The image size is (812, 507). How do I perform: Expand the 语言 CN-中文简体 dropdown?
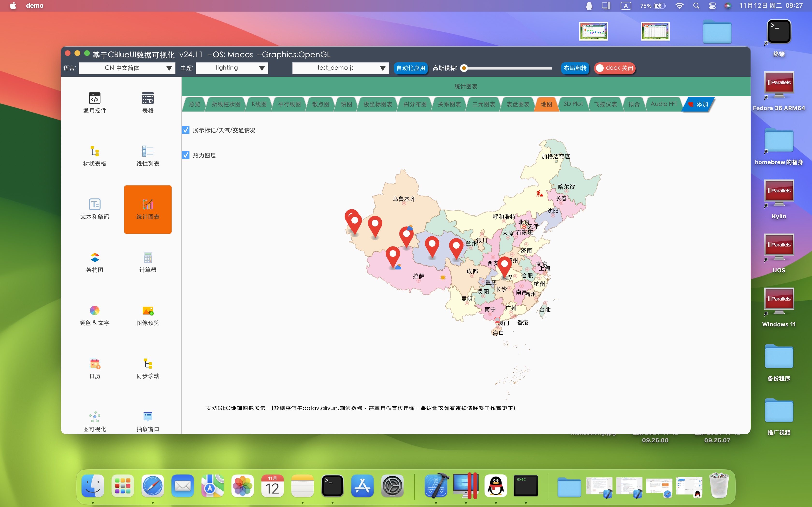127,68
